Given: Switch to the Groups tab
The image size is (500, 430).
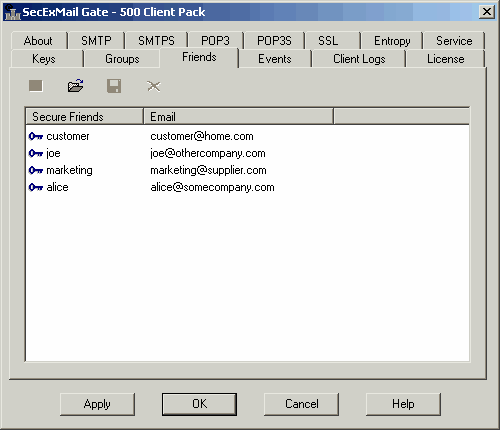Looking at the screenshot, I should point(122,59).
